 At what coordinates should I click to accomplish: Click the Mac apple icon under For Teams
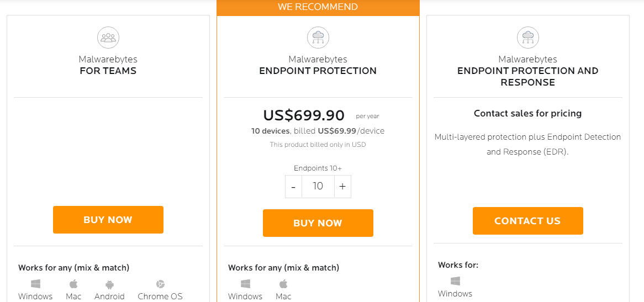coord(73,284)
